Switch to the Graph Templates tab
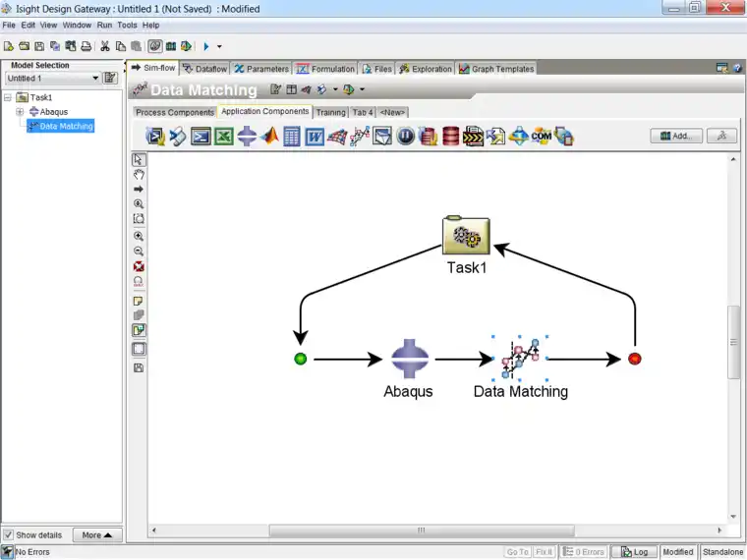Viewport: 747px width, 560px height. (496, 69)
